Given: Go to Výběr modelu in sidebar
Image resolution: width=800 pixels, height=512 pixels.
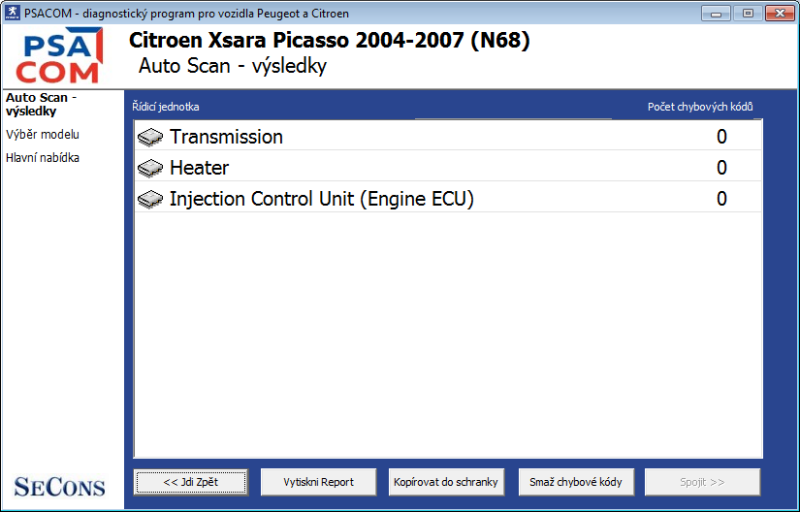Looking at the screenshot, I should 42,134.
